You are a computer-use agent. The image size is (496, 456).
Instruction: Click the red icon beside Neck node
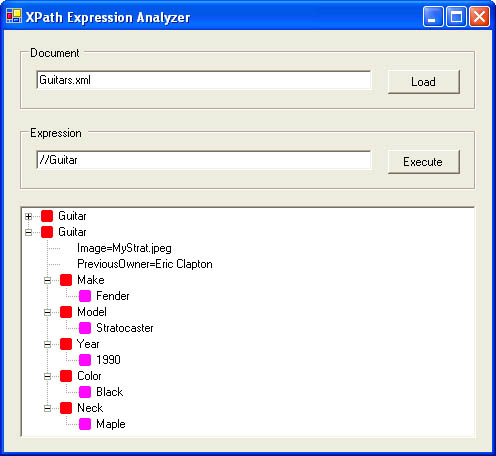(66, 408)
